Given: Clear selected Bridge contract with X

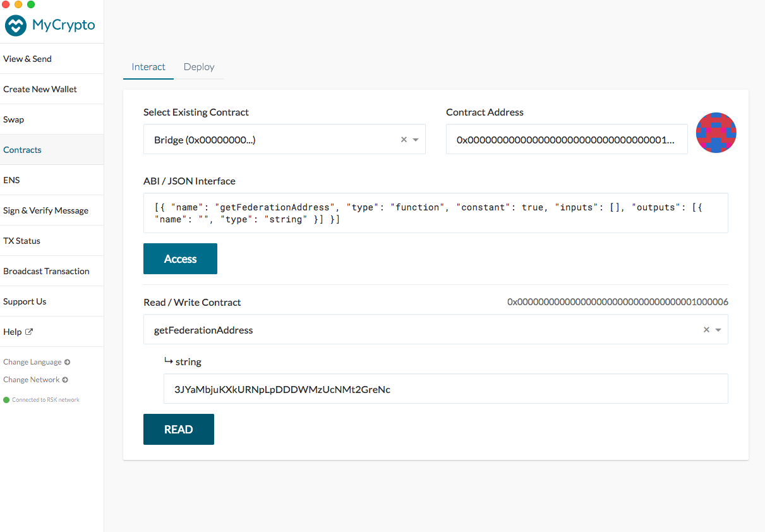Looking at the screenshot, I should tap(404, 140).
